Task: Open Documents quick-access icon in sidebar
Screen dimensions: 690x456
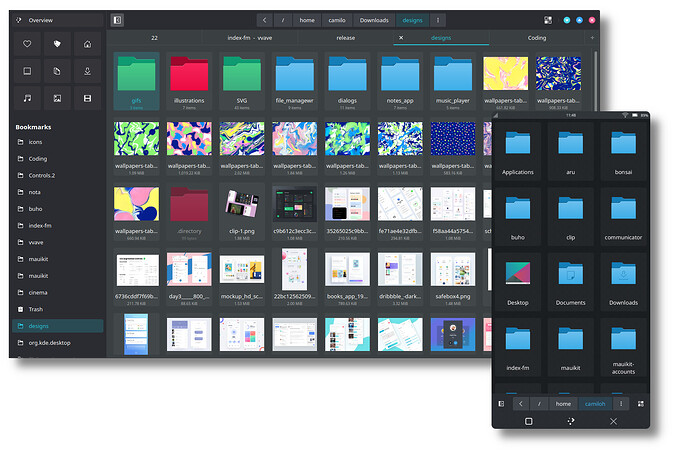Action: (58, 71)
